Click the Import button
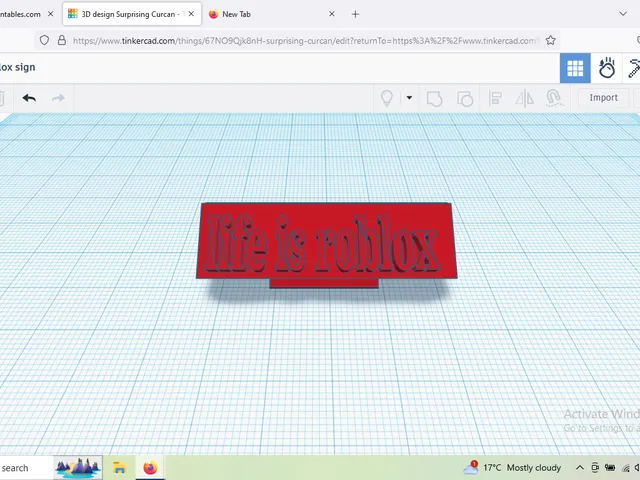Screen dimensions: 640x480 pos(603,98)
